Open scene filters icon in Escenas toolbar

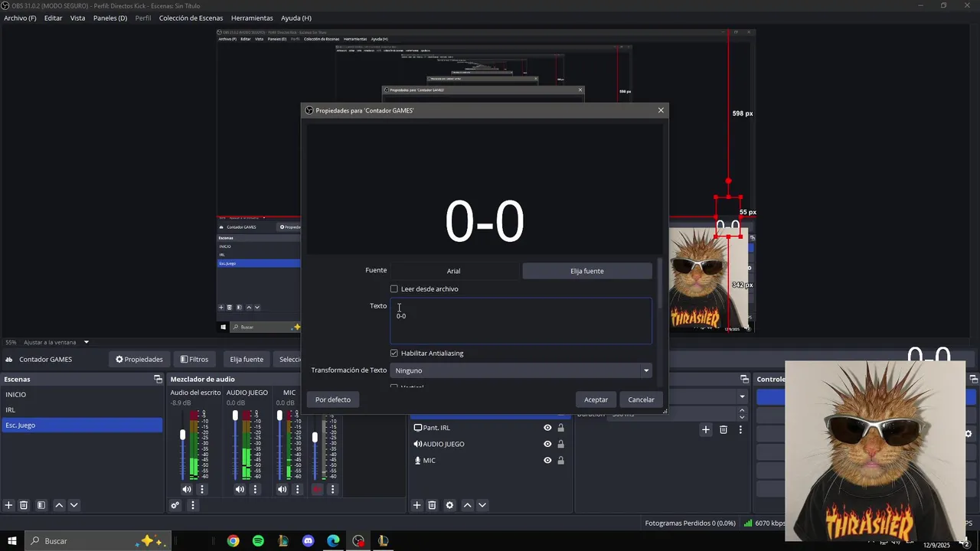[x=41, y=505]
